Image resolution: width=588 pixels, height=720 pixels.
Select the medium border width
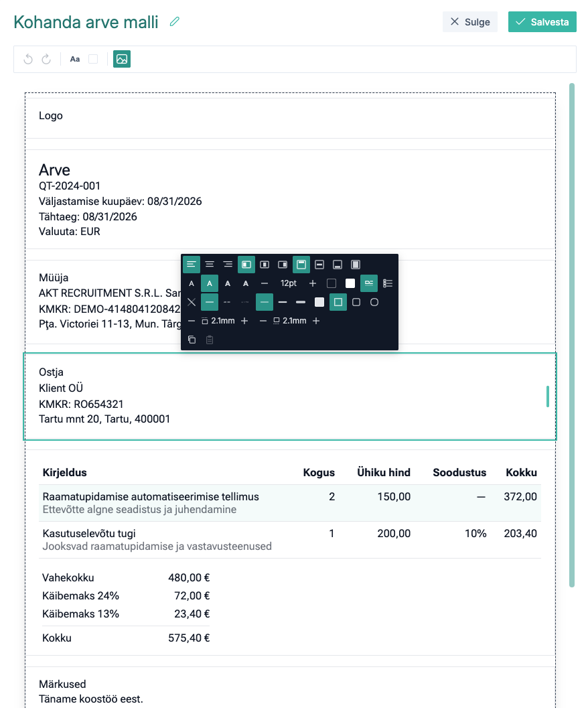coord(283,302)
